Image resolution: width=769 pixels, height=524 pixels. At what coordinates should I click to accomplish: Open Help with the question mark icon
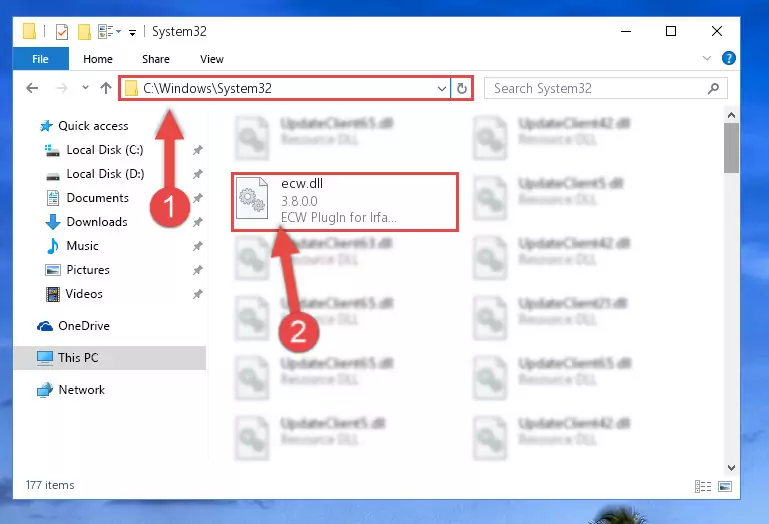tap(728, 58)
